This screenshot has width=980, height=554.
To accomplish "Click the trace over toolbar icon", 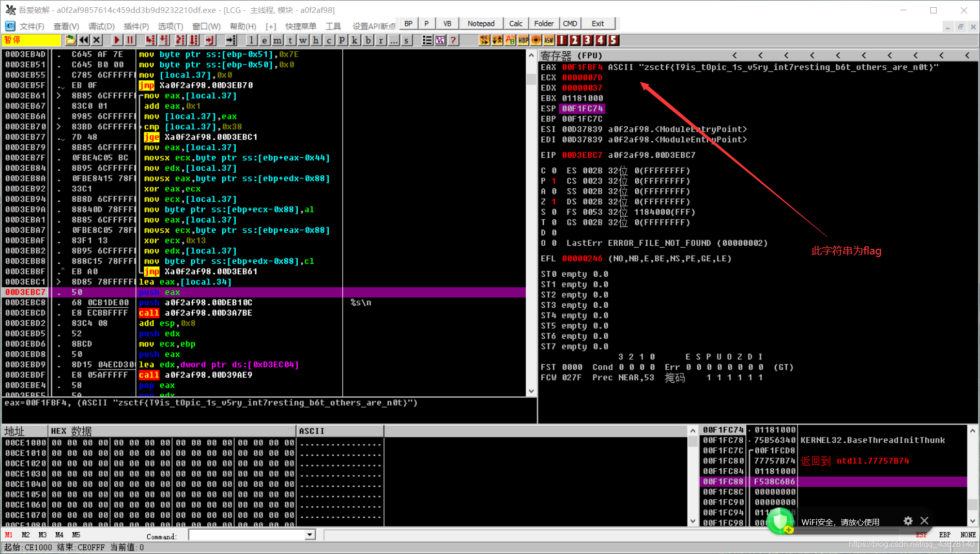I will point(194,40).
